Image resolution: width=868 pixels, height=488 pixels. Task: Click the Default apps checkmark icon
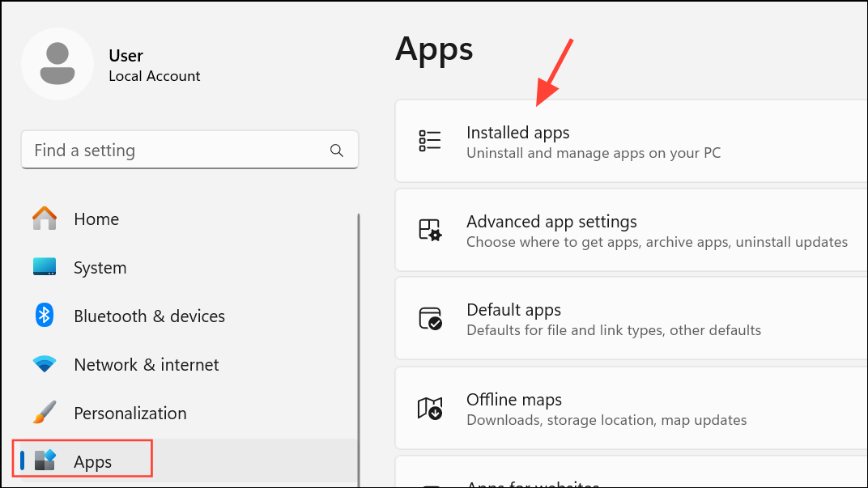click(429, 318)
